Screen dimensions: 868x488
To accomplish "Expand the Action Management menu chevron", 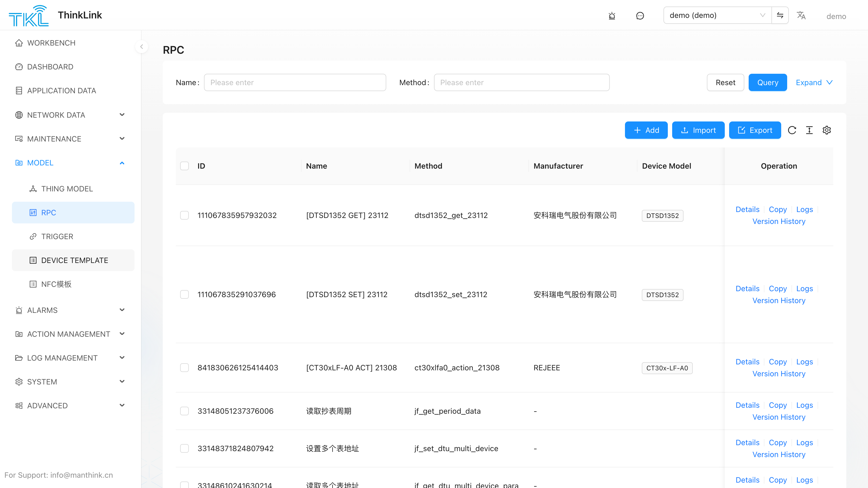I will pos(122,334).
